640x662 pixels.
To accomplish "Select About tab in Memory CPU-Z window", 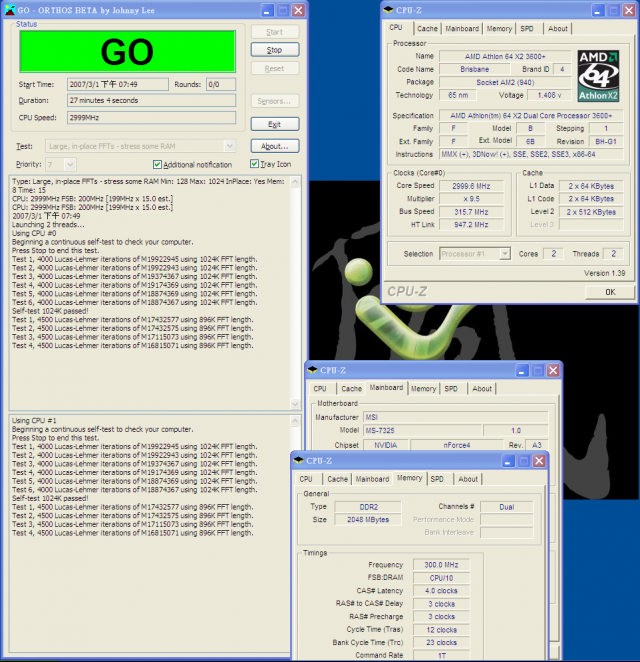I will point(468,479).
